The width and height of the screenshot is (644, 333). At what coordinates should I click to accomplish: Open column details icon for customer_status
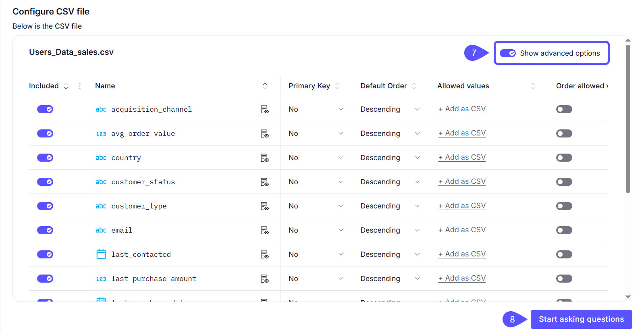click(264, 182)
